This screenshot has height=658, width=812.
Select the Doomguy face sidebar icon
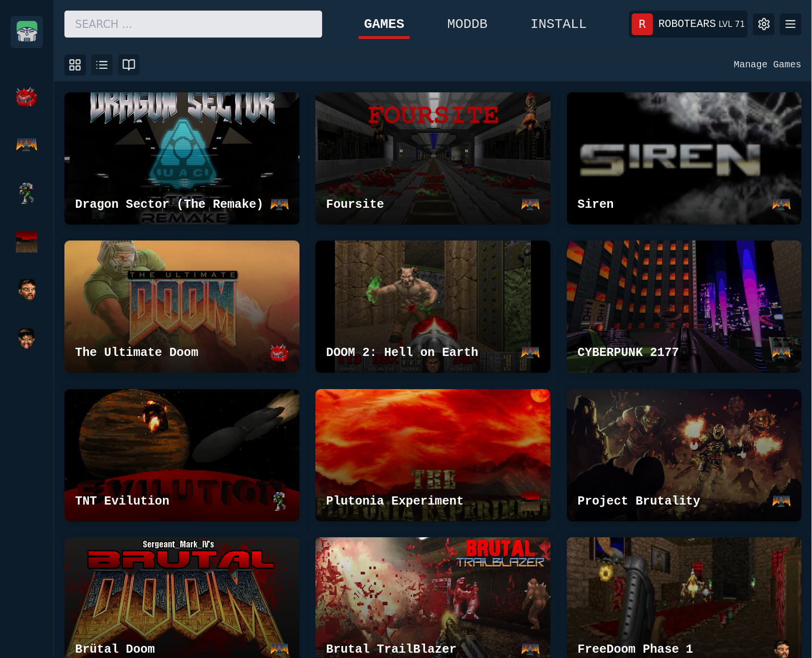(27, 290)
